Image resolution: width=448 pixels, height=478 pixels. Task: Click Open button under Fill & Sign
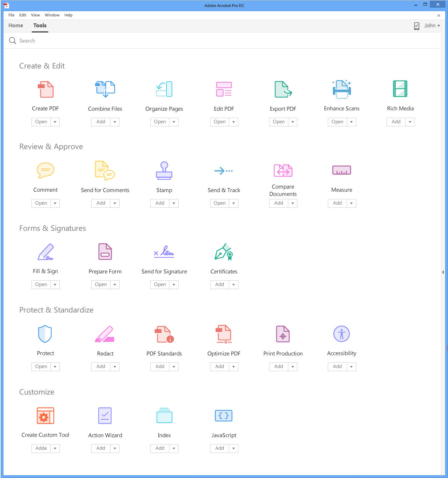pos(41,285)
